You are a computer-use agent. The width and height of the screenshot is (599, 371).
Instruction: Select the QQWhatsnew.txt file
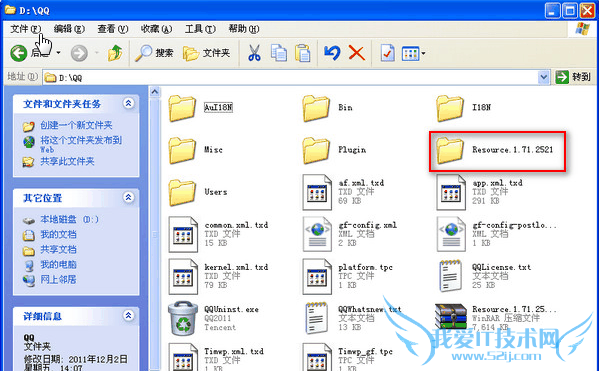coord(352,318)
